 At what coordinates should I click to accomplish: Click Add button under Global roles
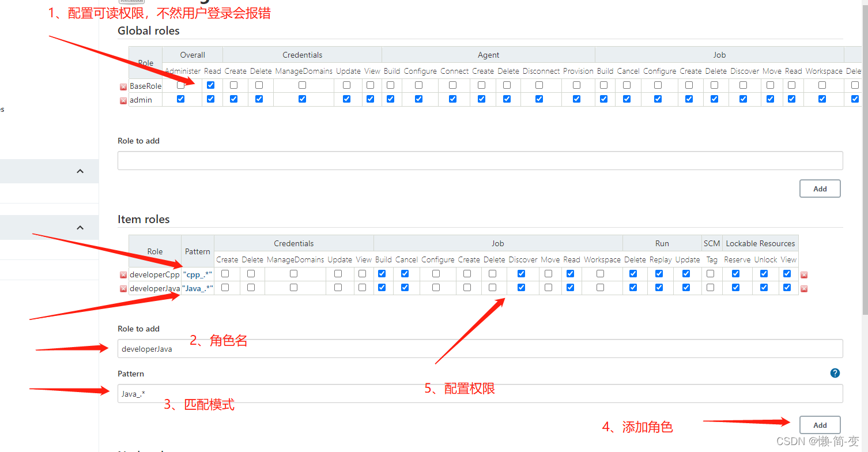tap(820, 189)
